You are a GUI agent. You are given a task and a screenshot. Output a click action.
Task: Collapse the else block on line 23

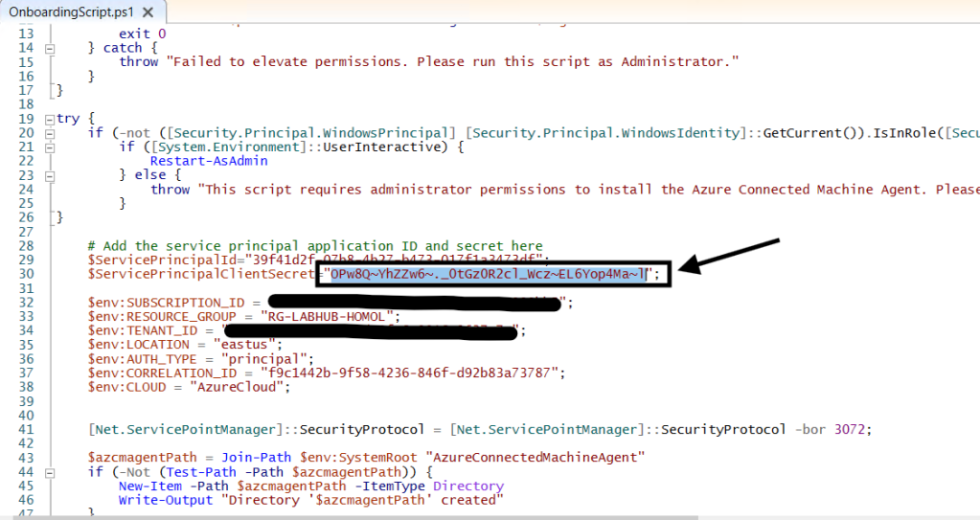pyautogui.click(x=50, y=175)
